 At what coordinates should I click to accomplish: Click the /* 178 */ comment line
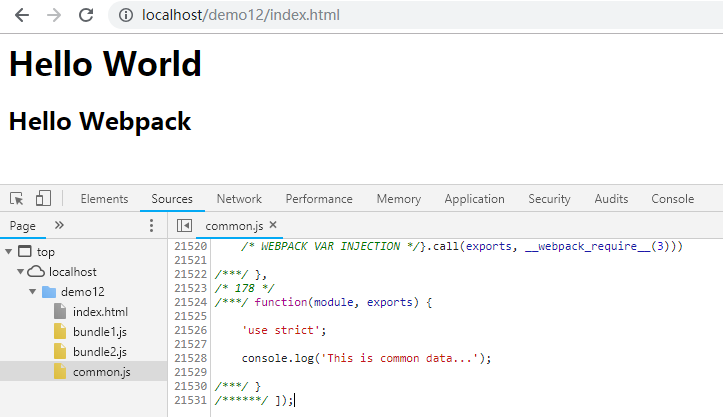(244, 288)
